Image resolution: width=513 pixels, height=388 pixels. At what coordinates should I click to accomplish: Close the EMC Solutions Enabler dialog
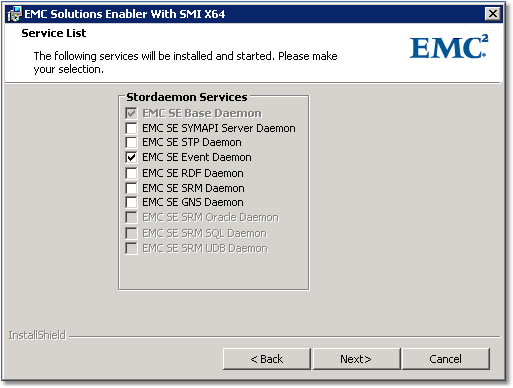493,14
